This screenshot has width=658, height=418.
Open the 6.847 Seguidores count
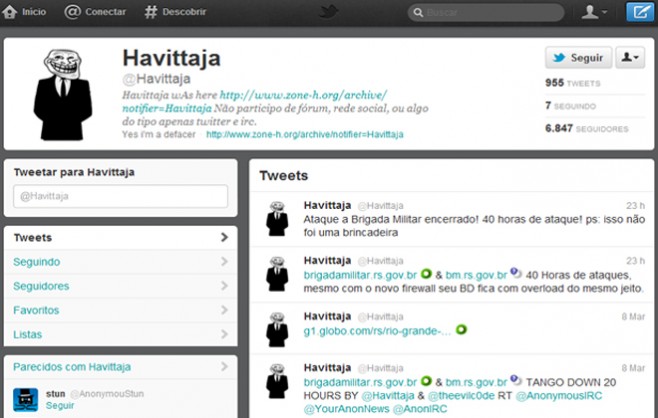coord(586,128)
